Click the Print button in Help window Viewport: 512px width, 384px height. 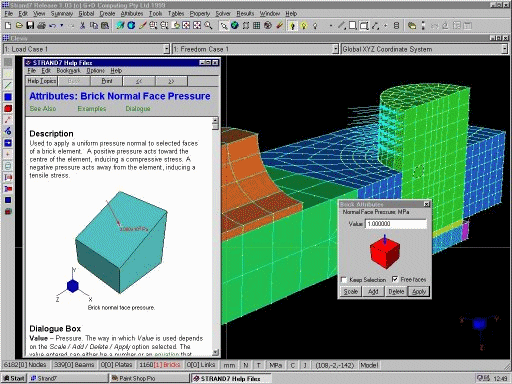(x=107, y=81)
